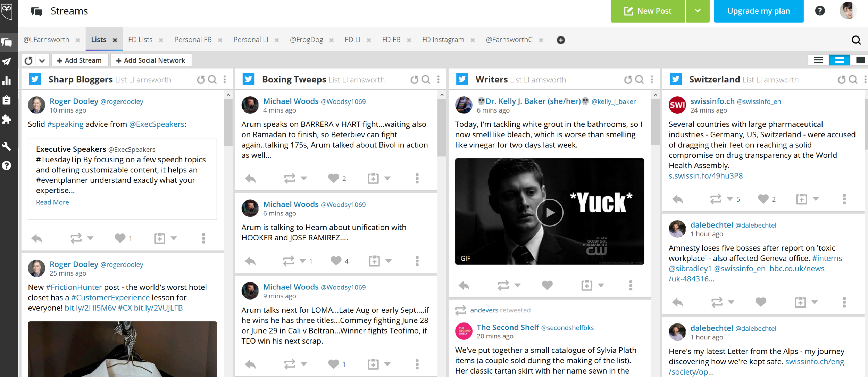Switch to the FD Instagram tab
This screenshot has width=868, height=377.
coord(443,40)
